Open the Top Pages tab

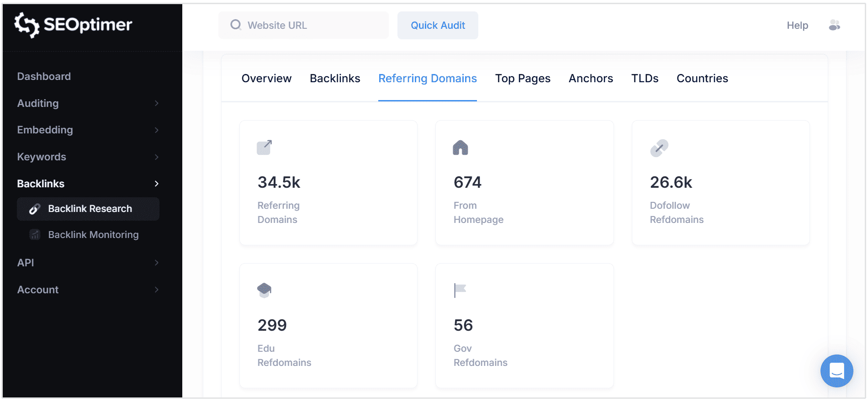[523, 79]
